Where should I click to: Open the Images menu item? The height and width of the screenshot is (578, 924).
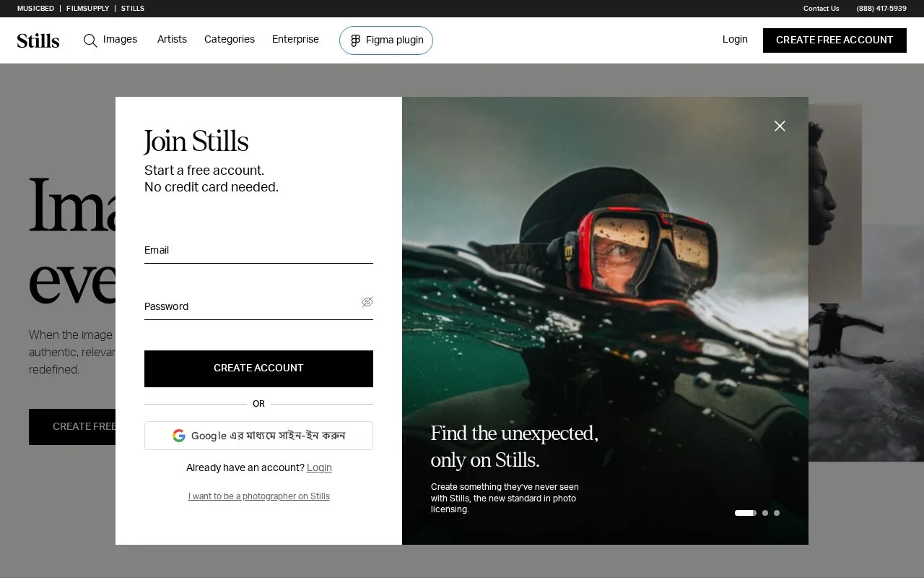pyautogui.click(x=120, y=40)
